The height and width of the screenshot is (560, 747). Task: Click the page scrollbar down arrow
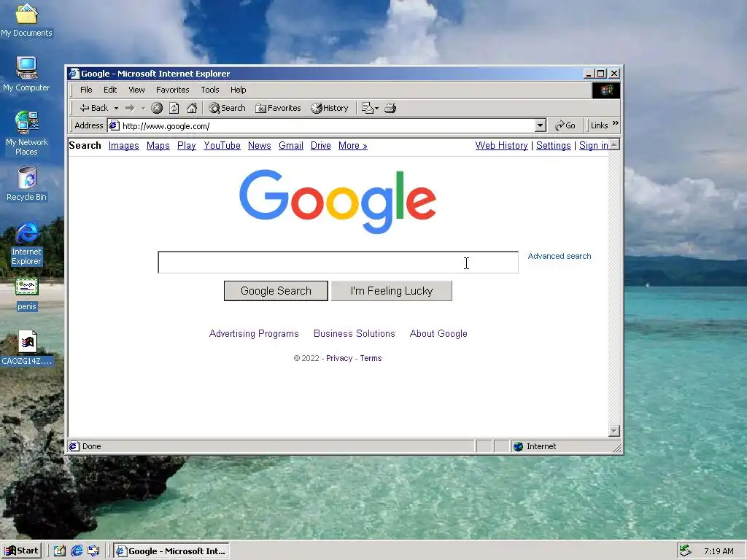(614, 431)
